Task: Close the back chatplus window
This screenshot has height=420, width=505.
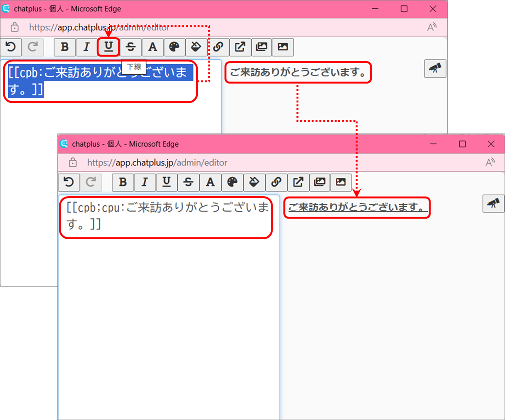Action: tap(433, 9)
